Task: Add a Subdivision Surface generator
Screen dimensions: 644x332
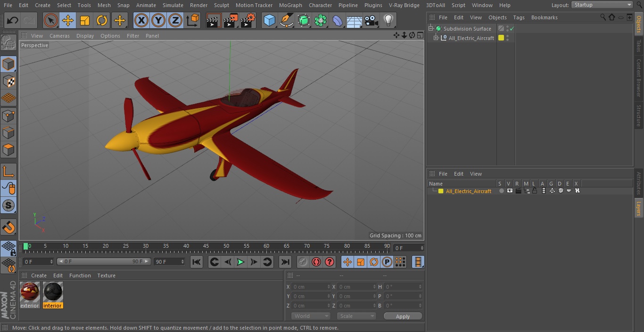Action: pyautogui.click(x=304, y=20)
